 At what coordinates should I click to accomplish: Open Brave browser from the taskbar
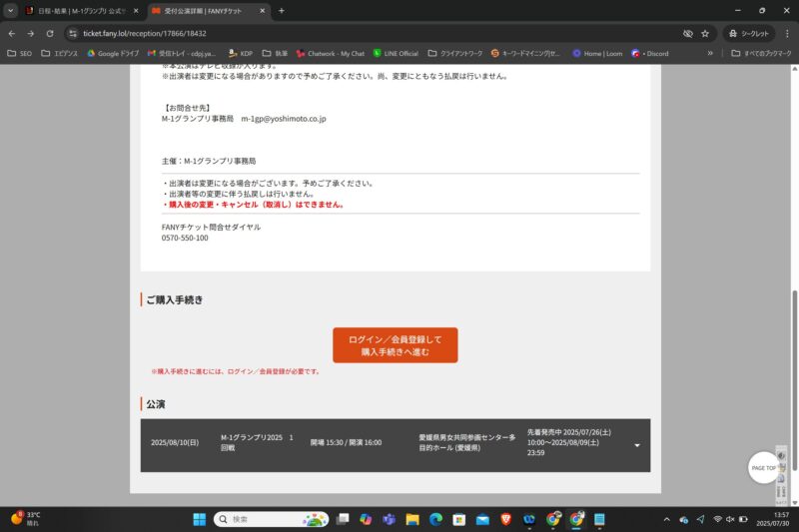(x=506, y=519)
